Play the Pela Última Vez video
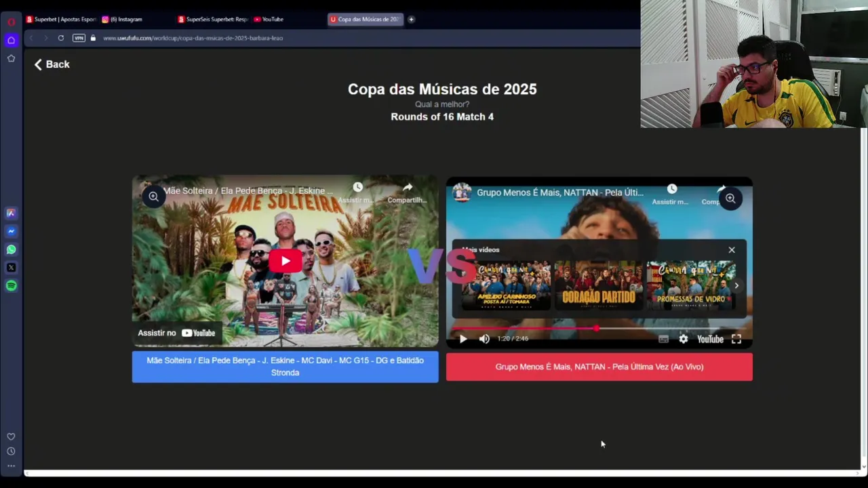This screenshot has width=868, height=488. tap(463, 339)
